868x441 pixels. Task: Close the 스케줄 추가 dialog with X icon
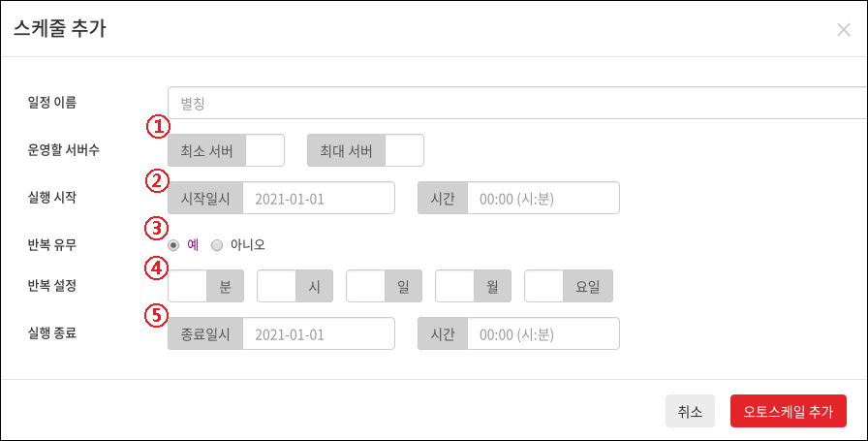pos(843,29)
